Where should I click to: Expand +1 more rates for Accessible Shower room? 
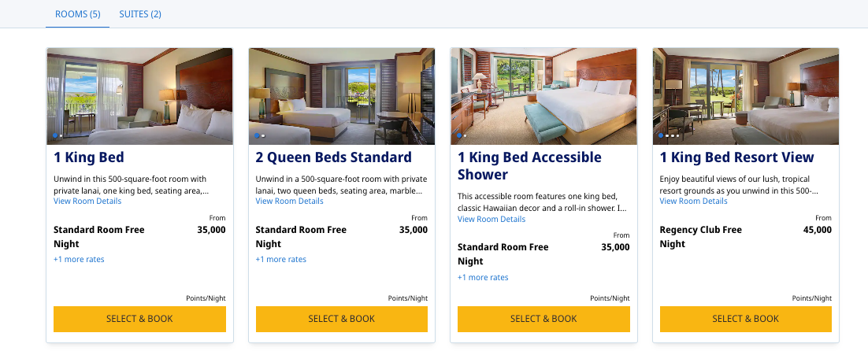pyautogui.click(x=483, y=278)
